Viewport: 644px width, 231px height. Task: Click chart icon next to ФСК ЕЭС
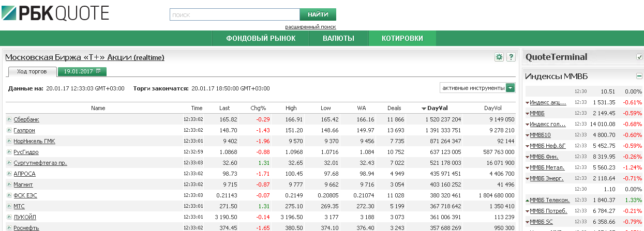(x=9, y=195)
